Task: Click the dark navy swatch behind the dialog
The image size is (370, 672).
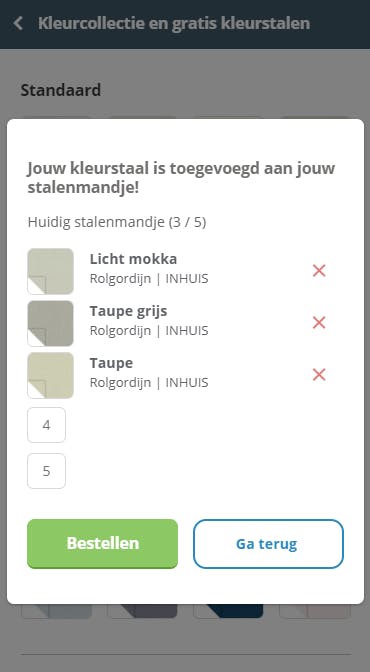Action: (228, 611)
